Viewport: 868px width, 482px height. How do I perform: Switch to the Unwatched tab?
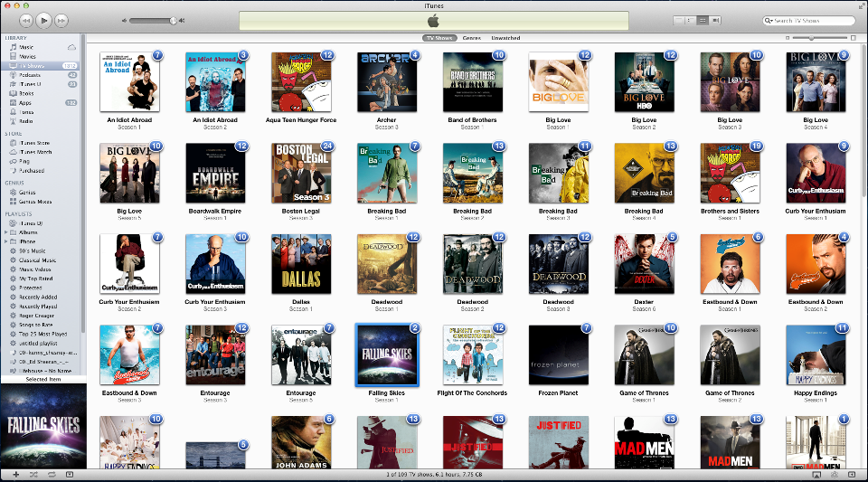505,38
